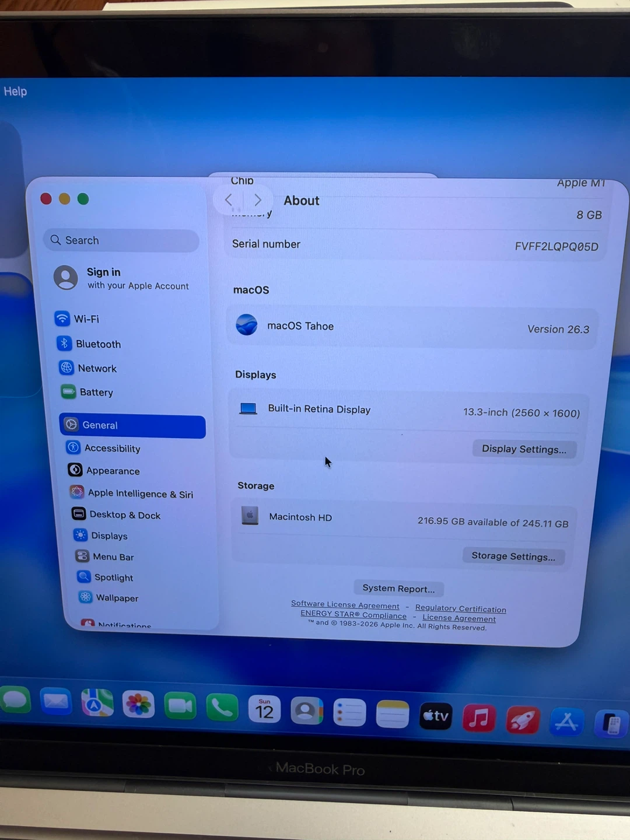The width and height of the screenshot is (630, 840).
Task: Open Spotlight settings in sidebar
Action: tap(106, 577)
